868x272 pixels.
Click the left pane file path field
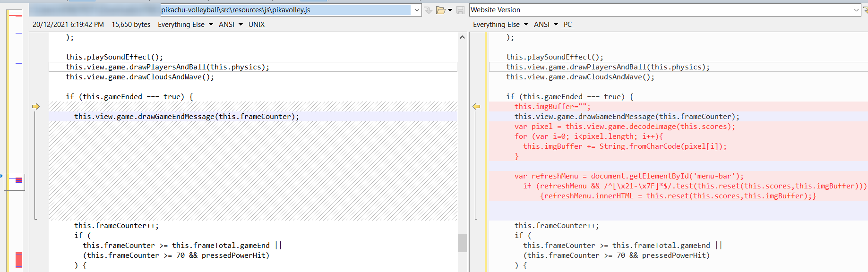click(x=284, y=10)
